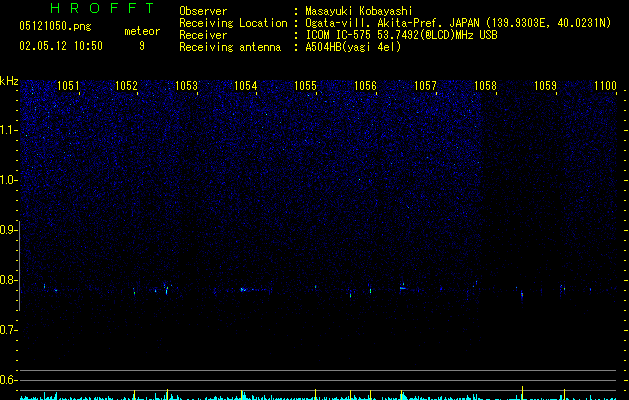Image resolution: width=629 pixels, height=400 pixels.
Task: Click the meteor count 9
Action: 142,46
